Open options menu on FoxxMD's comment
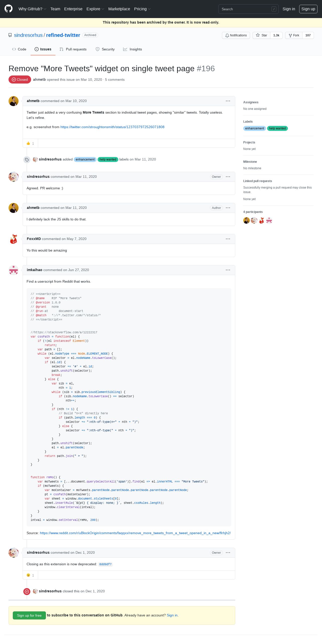This screenshot has width=322, height=644. click(228, 239)
